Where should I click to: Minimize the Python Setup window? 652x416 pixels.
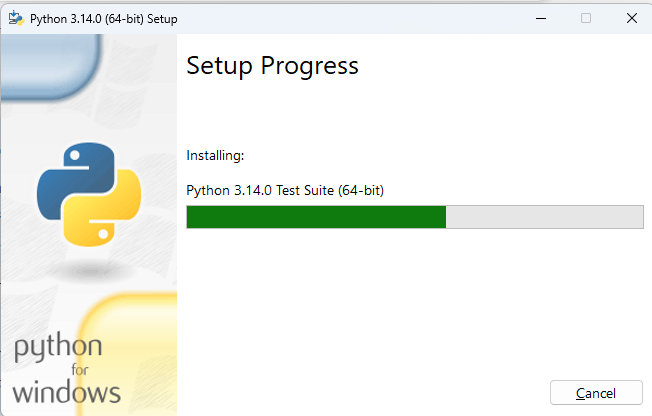(x=541, y=18)
